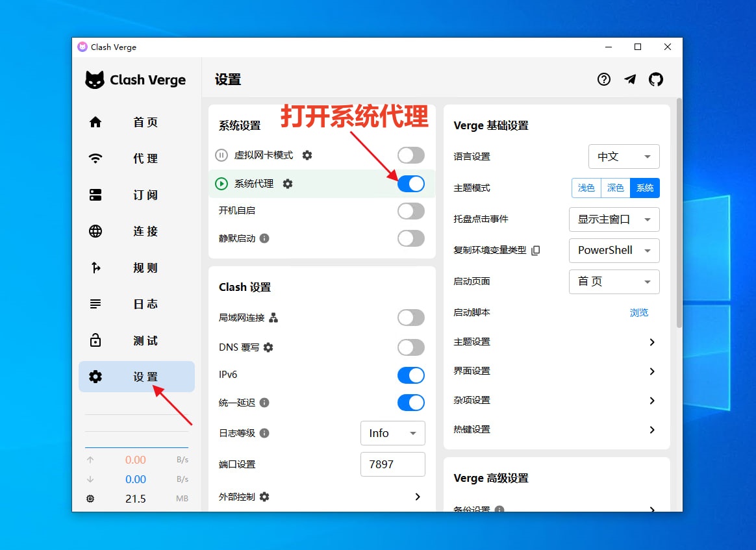Open 语言设置 dropdown showing 中文
Viewport: 756px width, 550px height.
pyautogui.click(x=624, y=156)
